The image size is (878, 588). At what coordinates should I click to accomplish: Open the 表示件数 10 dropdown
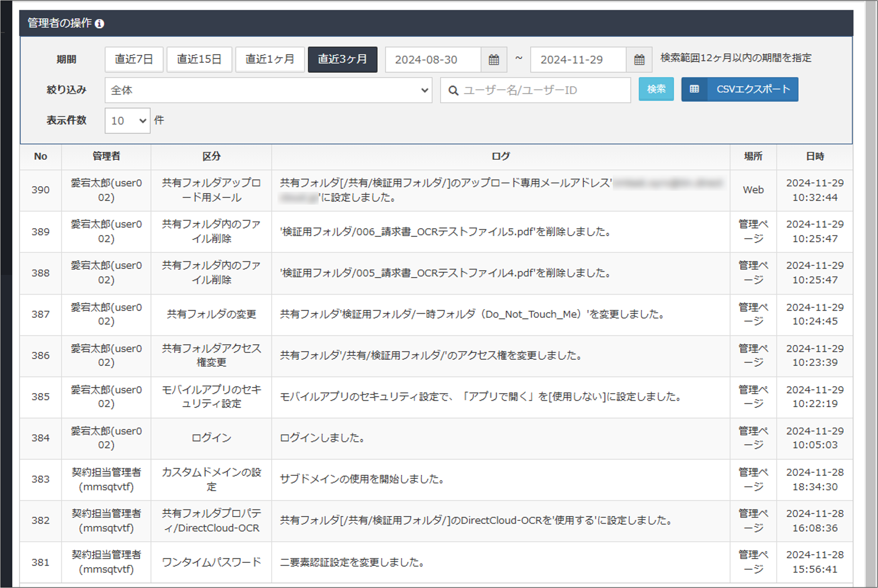click(128, 121)
